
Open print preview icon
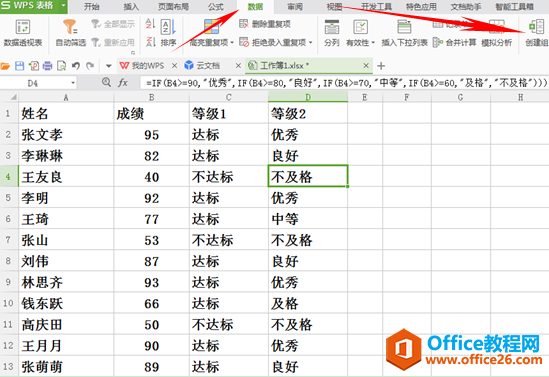tap(61, 66)
